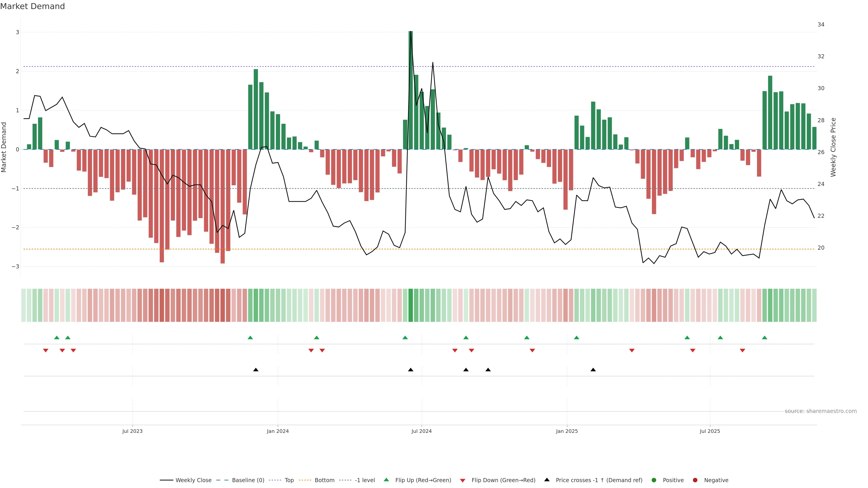Click the Market Demand chart title
Screen dimensions: 868x488
click(x=32, y=6)
